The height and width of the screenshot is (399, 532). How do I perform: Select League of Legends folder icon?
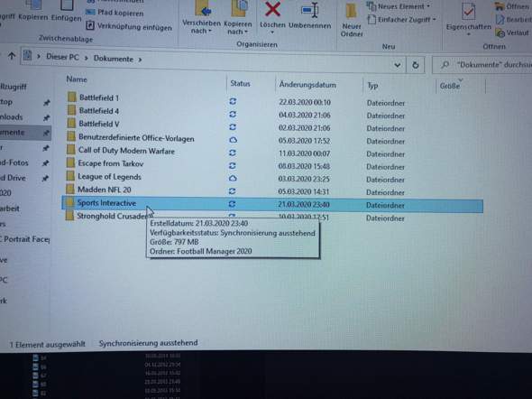(x=70, y=176)
